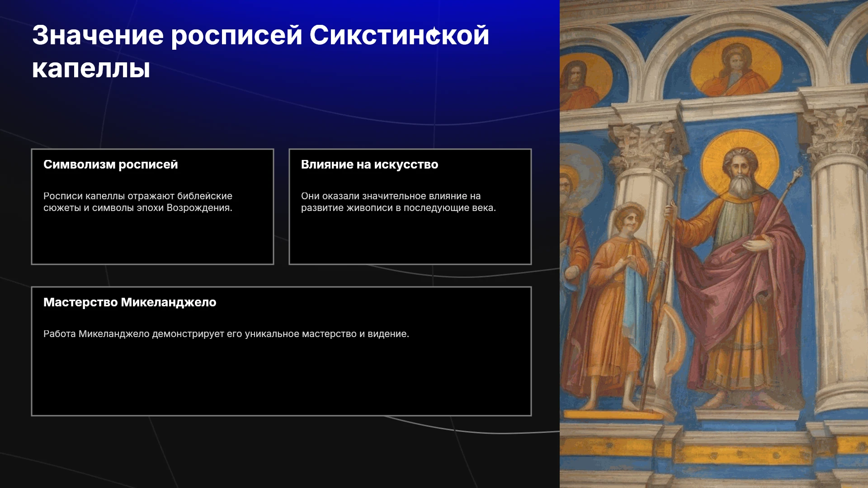
Task: Select the 'Влияние на искусство' card heading
Action: [x=369, y=164]
